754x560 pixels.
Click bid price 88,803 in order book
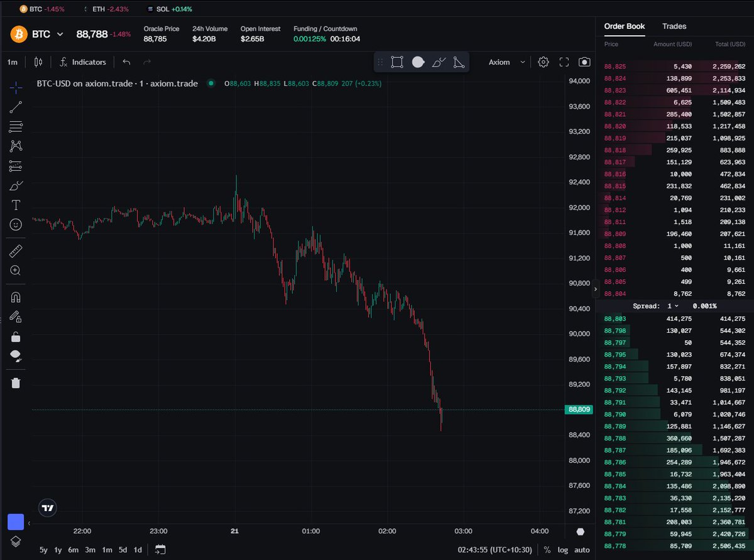(615, 319)
